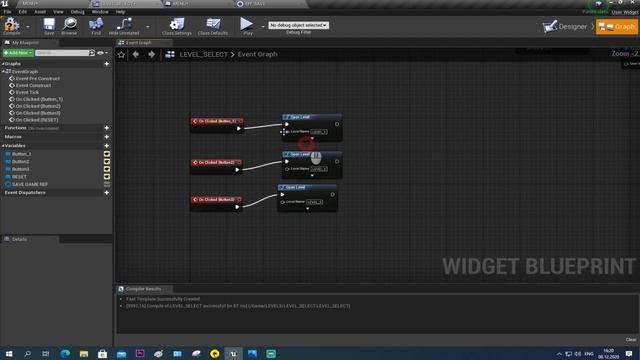The width and height of the screenshot is (640, 360).
Task: Add a new function with the Functions plus
Action: (x=107, y=128)
